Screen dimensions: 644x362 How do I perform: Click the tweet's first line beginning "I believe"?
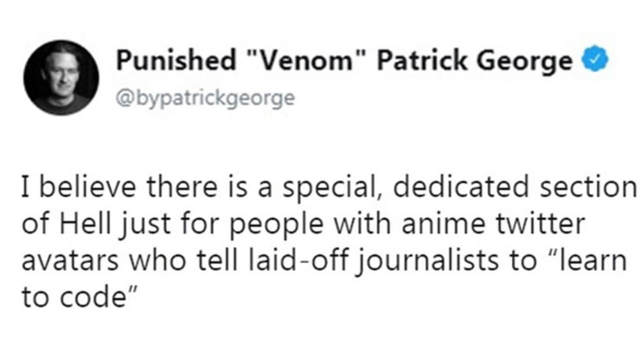click(x=329, y=187)
